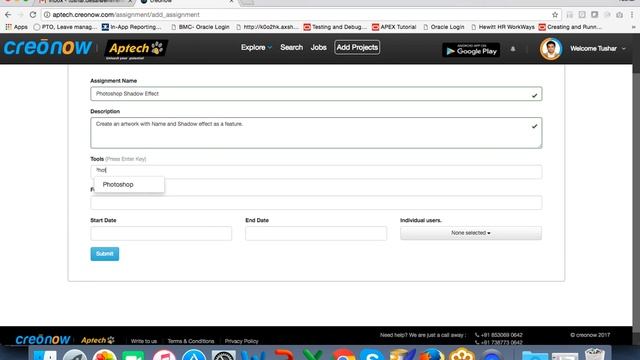Click the user profile avatar

pos(551,49)
